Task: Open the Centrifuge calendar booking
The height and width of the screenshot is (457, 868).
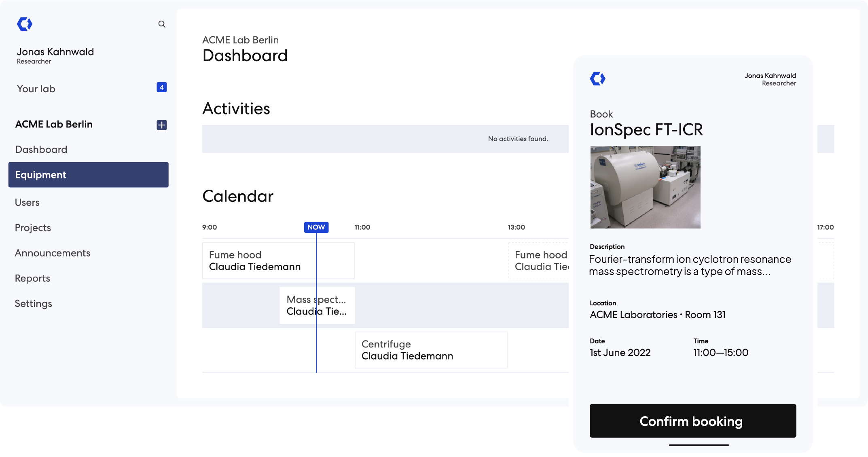Action: 431,350
